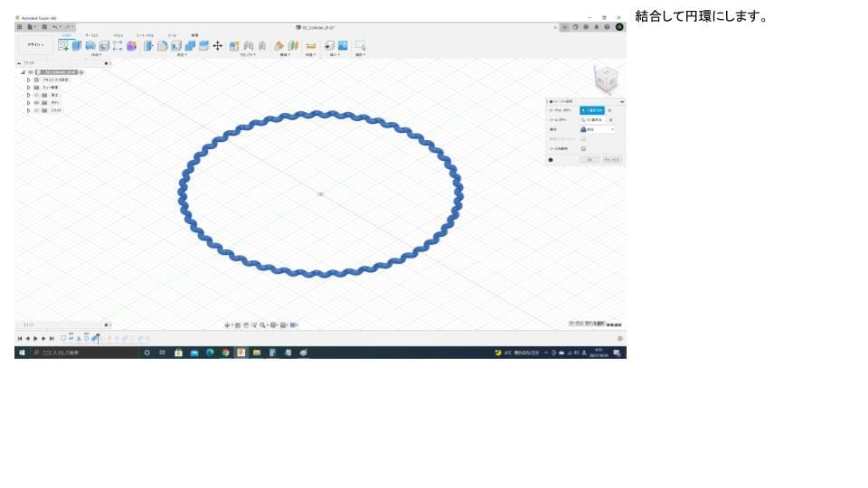This screenshot has width=868, height=488.
Task: Clear the Tool Bodies selection X
Action: coord(610,120)
